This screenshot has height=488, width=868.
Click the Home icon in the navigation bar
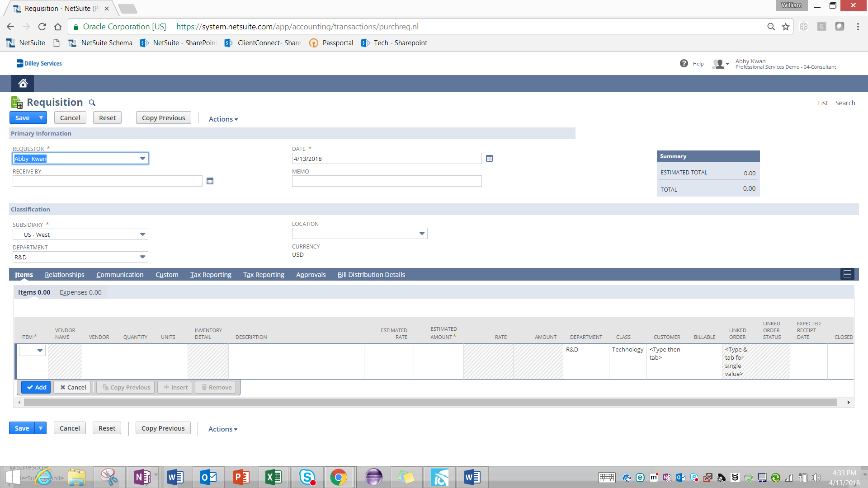pyautogui.click(x=22, y=83)
